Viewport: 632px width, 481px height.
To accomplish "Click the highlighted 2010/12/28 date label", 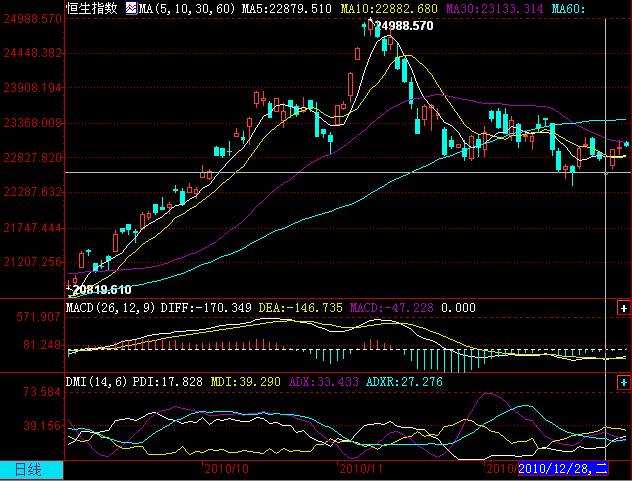I will click(563, 469).
